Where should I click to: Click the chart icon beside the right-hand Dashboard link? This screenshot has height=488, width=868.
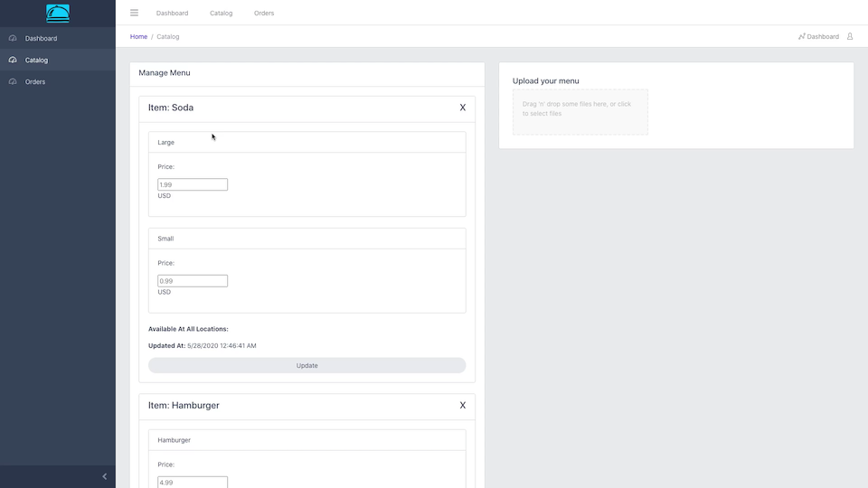point(801,36)
